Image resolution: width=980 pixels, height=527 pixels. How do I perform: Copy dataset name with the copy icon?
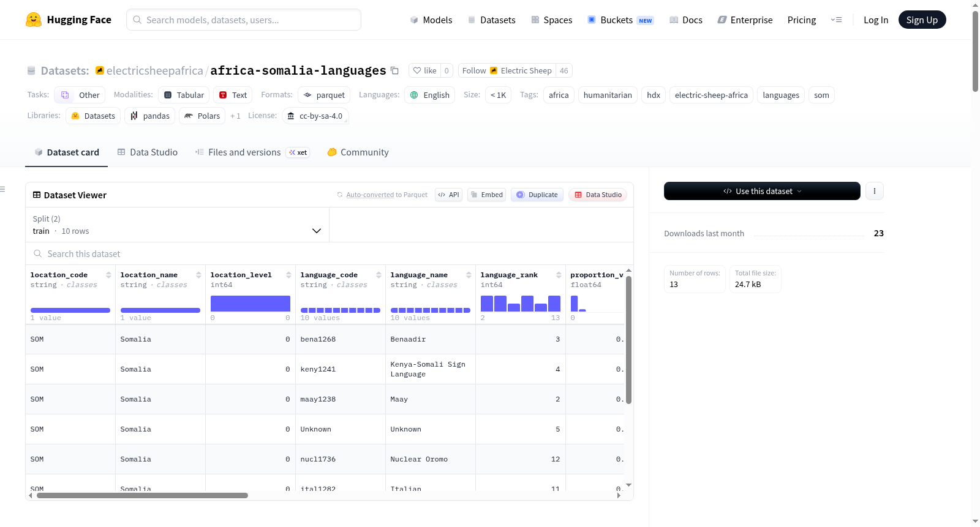click(395, 70)
